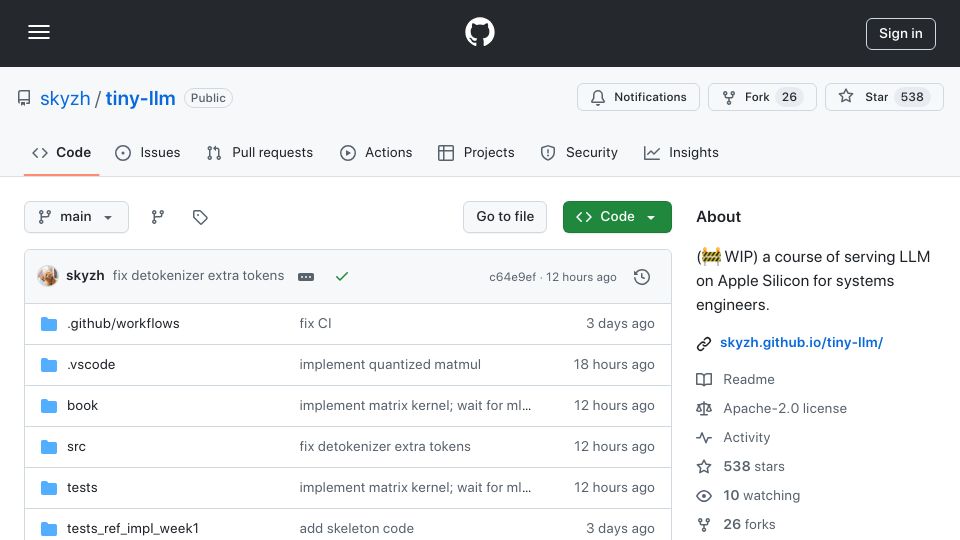
Task: Go to the GitHub homepage logo
Action: point(479,32)
